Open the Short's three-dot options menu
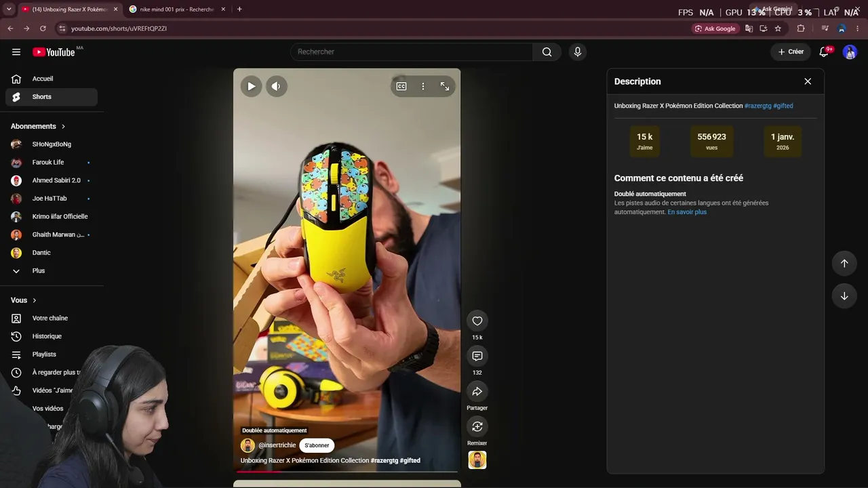 [x=422, y=86]
